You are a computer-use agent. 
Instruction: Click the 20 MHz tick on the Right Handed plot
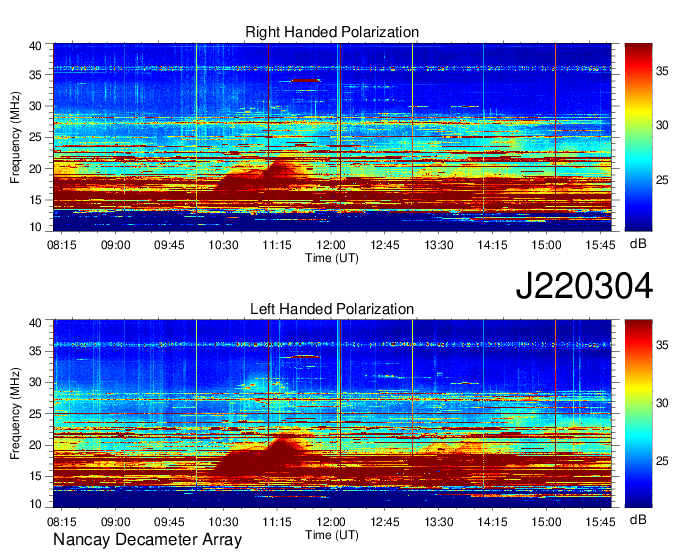coord(36,169)
